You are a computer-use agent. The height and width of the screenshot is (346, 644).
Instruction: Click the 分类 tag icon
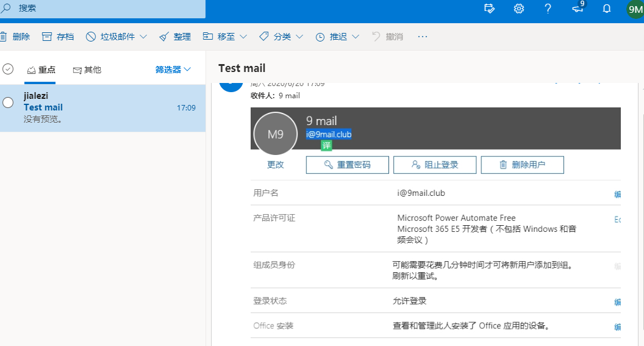[x=263, y=36]
